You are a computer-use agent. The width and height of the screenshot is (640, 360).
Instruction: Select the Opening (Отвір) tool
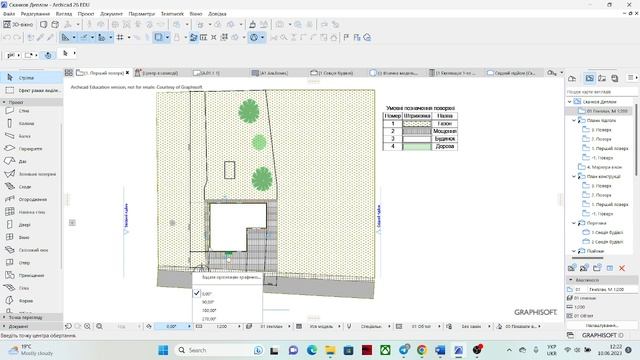31,262
